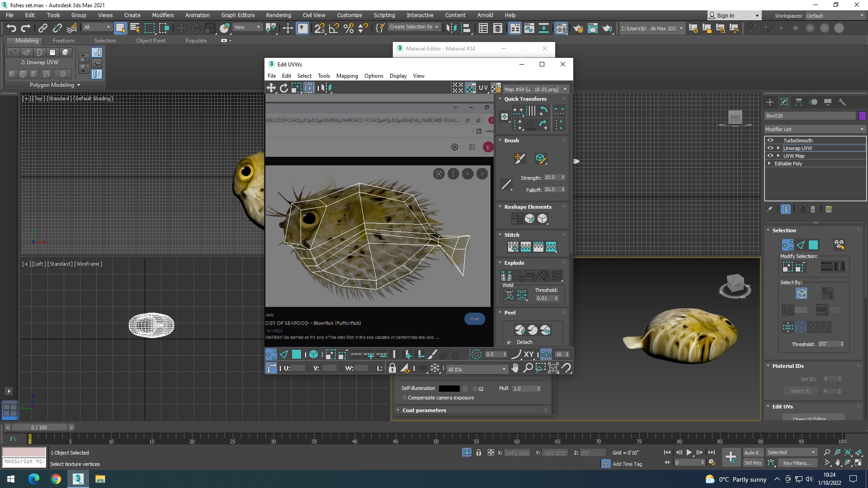868x488 pixels.
Task: Select Move tool in Edit UVWs toolbar
Action: click(x=271, y=88)
